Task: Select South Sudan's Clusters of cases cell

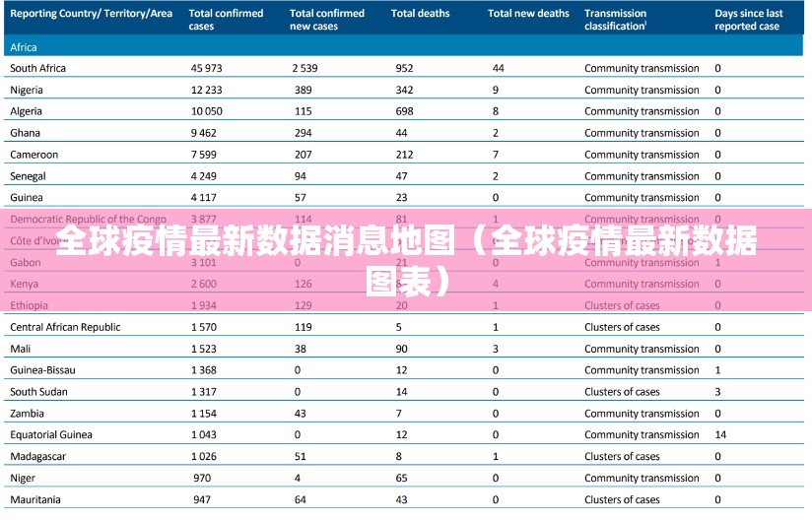Action: [x=622, y=392]
